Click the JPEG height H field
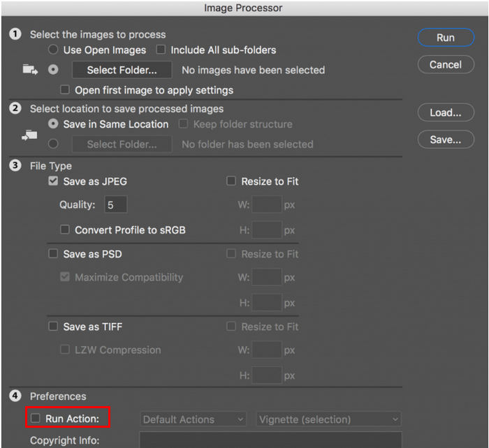This screenshot has height=448, width=489. point(267,230)
